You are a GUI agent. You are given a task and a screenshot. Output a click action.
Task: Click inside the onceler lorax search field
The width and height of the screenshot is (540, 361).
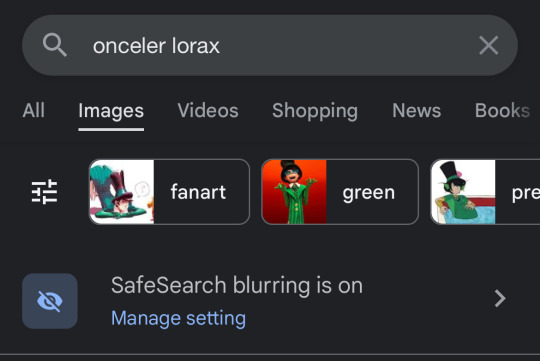pyautogui.click(x=270, y=45)
